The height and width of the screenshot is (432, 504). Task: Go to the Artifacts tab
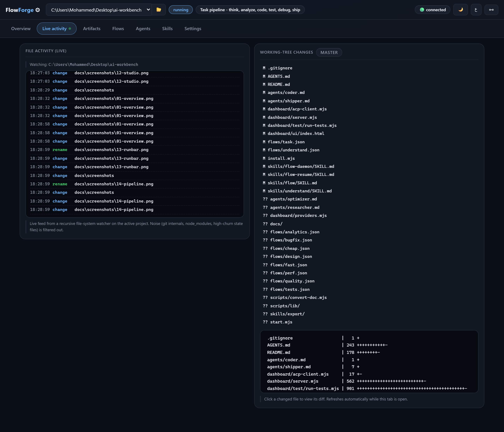pos(92,29)
